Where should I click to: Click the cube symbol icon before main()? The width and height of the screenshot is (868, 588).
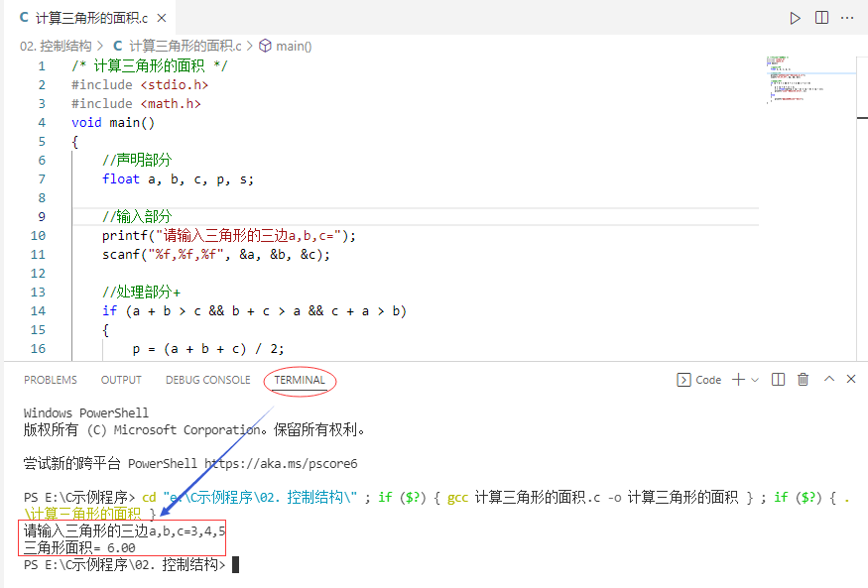click(266, 46)
